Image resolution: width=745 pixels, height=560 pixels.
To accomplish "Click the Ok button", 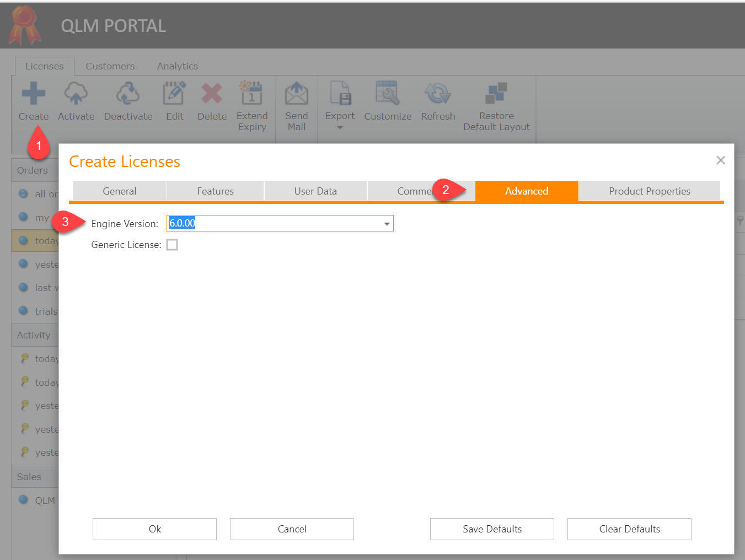I will coord(154,529).
